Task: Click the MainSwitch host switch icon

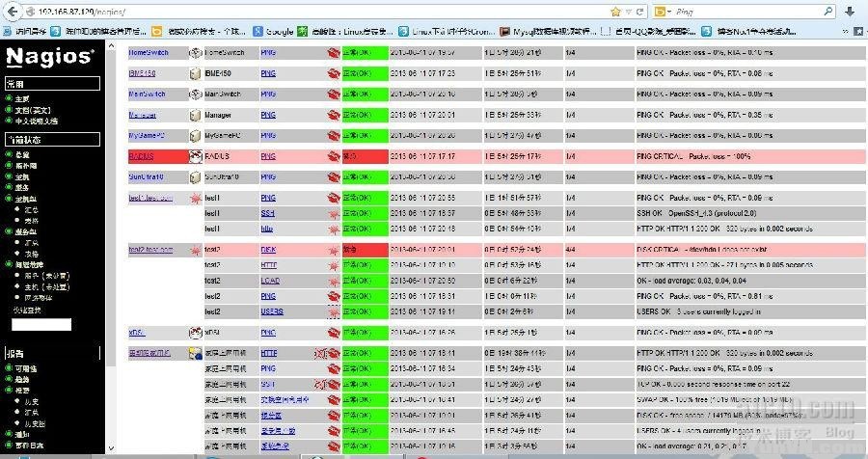Action: pyautogui.click(x=195, y=94)
